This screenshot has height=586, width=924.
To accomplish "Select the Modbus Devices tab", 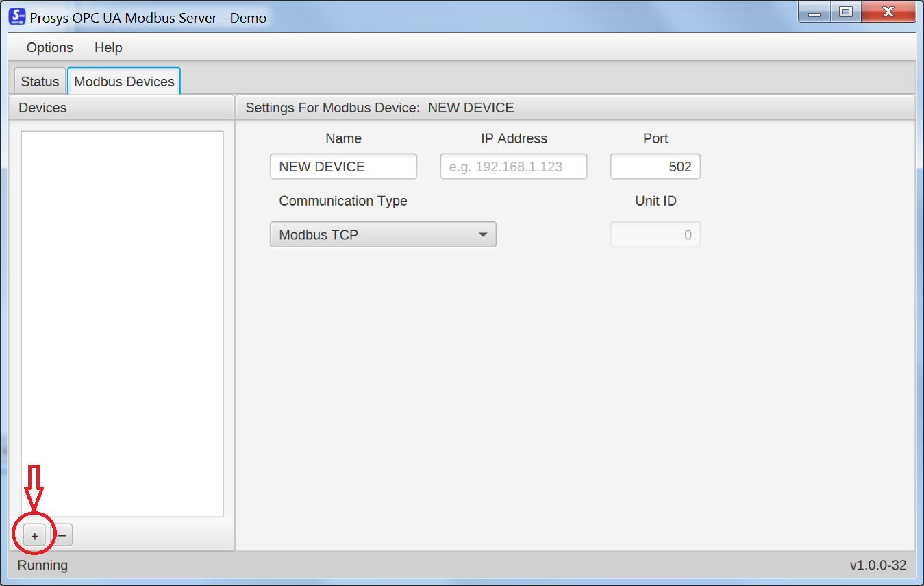I will click(x=124, y=82).
